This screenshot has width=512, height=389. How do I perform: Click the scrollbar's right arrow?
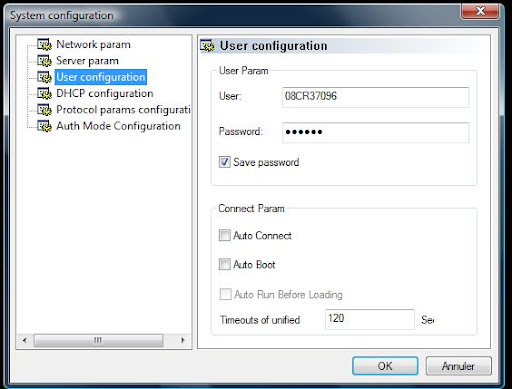click(183, 340)
